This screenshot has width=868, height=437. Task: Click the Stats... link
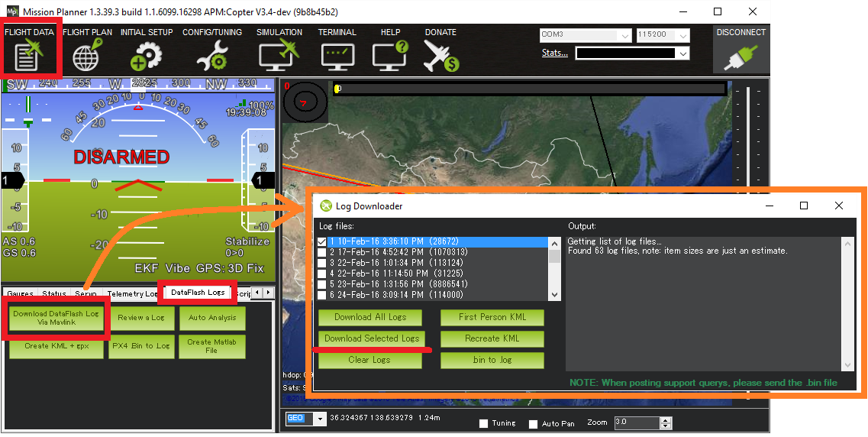pos(554,53)
